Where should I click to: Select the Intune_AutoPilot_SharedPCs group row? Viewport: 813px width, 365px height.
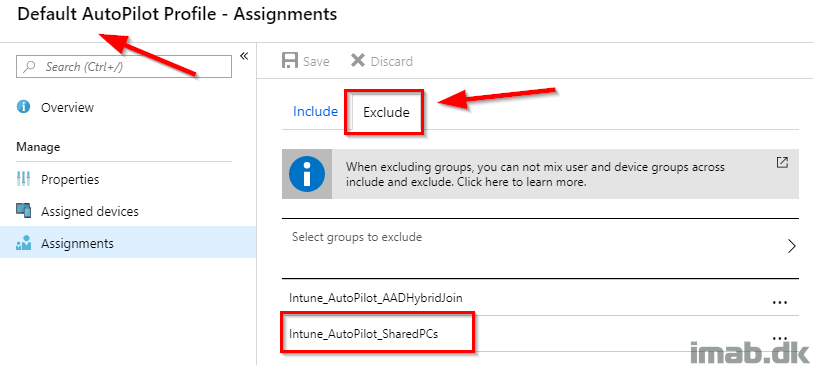tap(540, 334)
